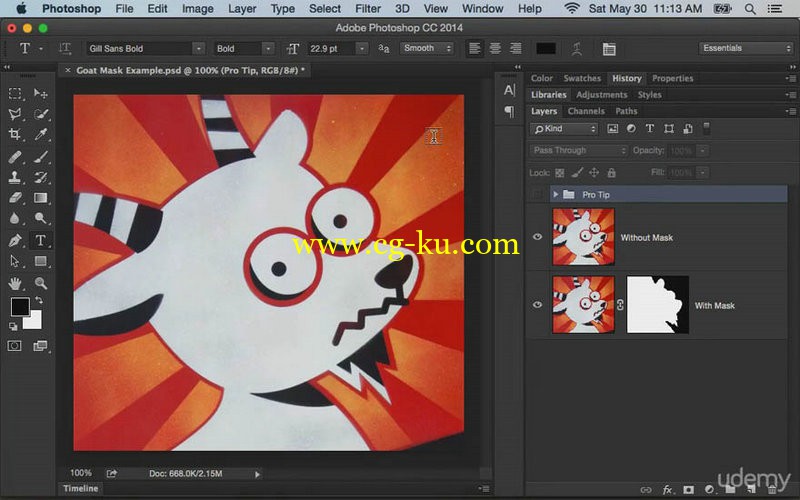Expand the Pro Tip layer group
This screenshot has width=800, height=500.
click(x=556, y=194)
